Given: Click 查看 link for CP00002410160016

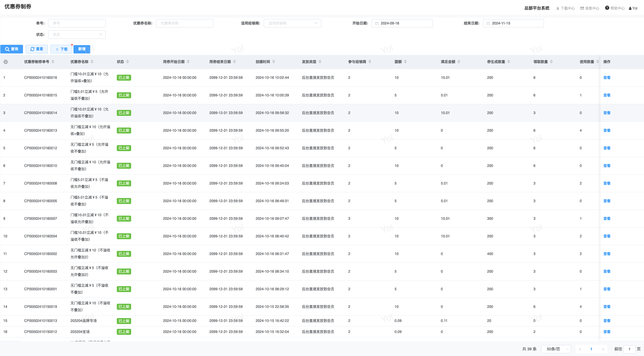Looking at the screenshot, I should point(607,78).
